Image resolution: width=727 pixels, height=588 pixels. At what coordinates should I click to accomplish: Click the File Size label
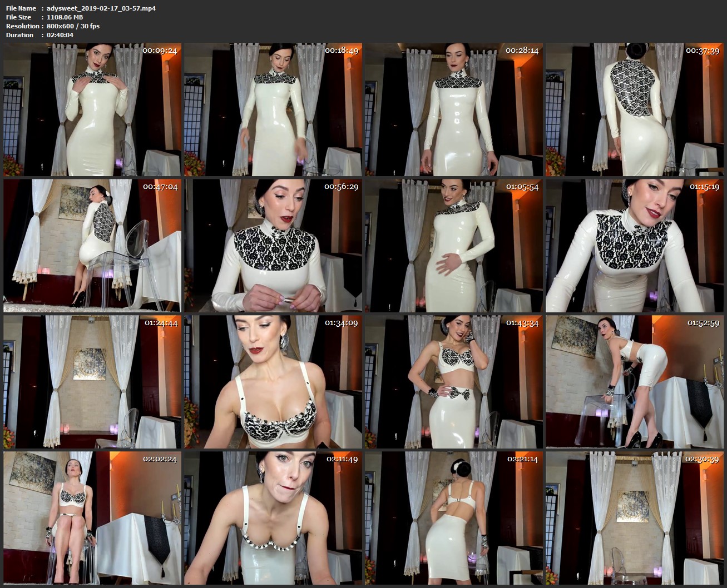(x=19, y=17)
